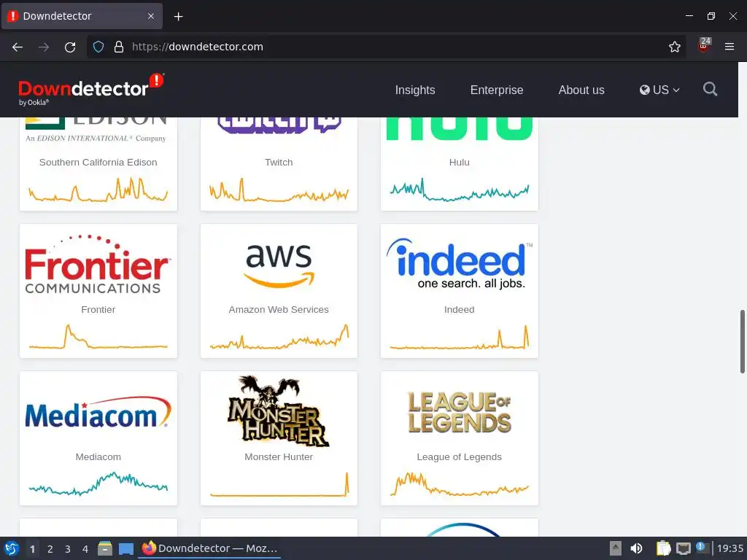Image resolution: width=747 pixels, height=560 pixels.
Task: Open the volume speaker tray icon
Action: 636,548
